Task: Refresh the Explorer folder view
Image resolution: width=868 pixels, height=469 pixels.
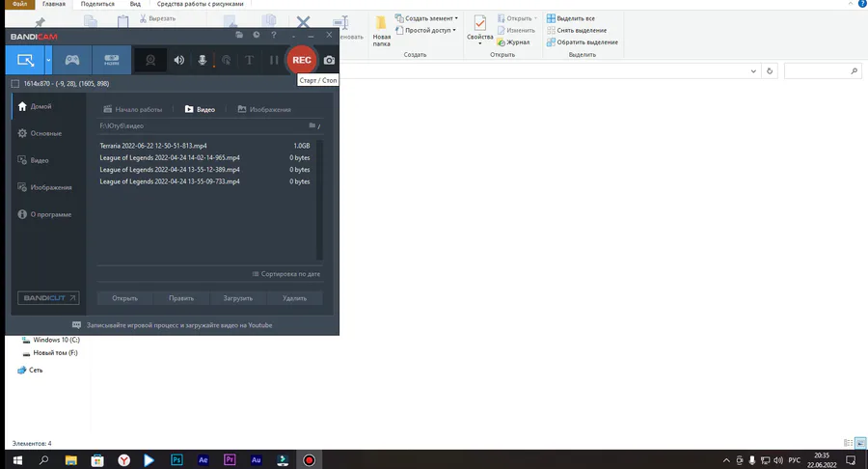Action: [770, 71]
